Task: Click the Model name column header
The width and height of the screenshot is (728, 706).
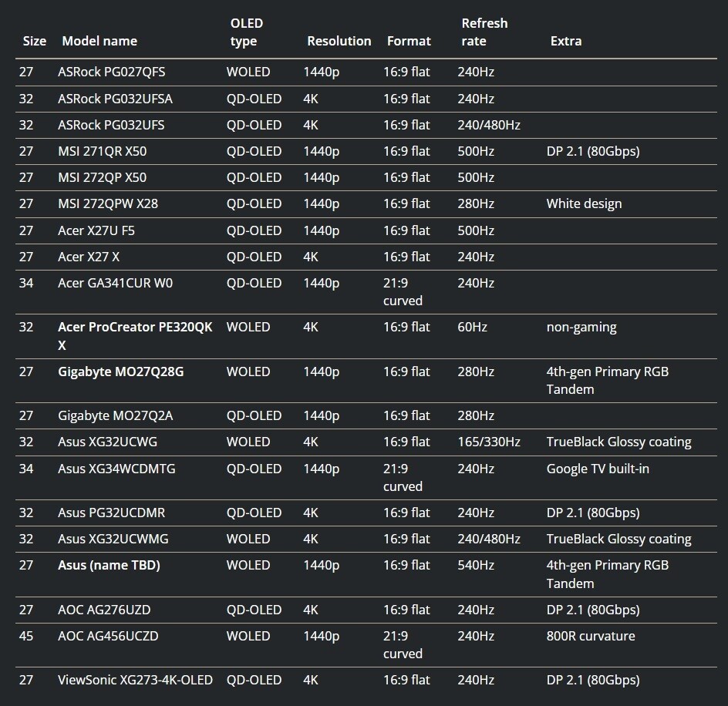Action: point(99,41)
